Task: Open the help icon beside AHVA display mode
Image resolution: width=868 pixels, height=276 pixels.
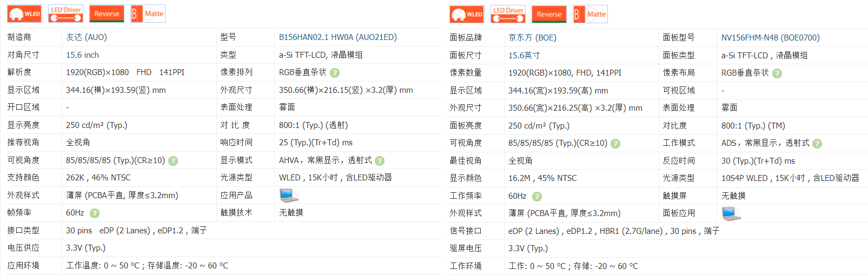Action: coord(380,161)
